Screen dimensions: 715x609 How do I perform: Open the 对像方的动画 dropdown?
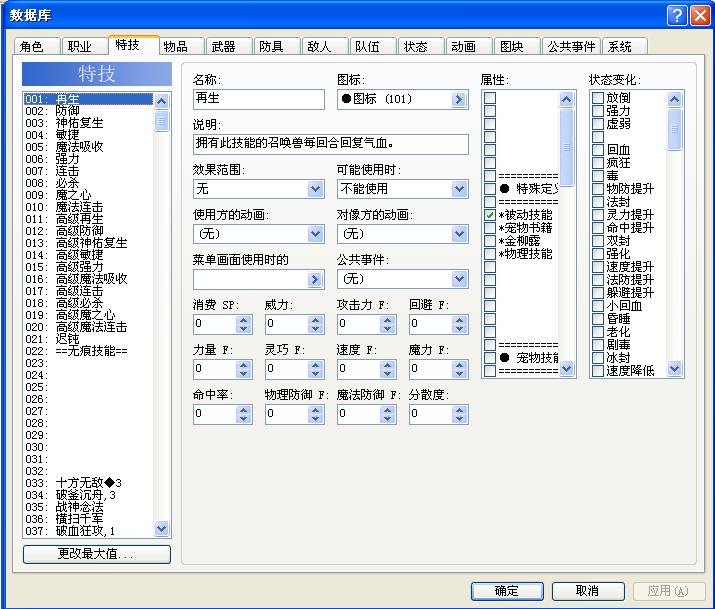tap(459, 234)
